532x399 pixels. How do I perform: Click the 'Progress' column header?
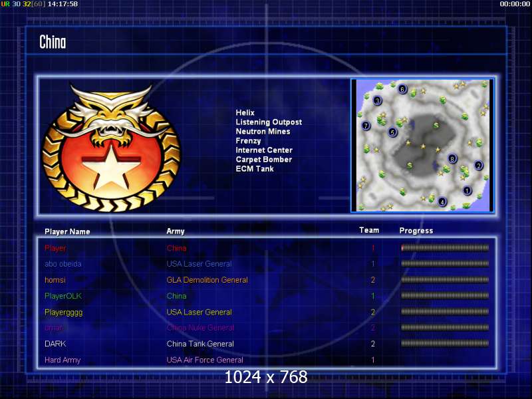[416, 231]
